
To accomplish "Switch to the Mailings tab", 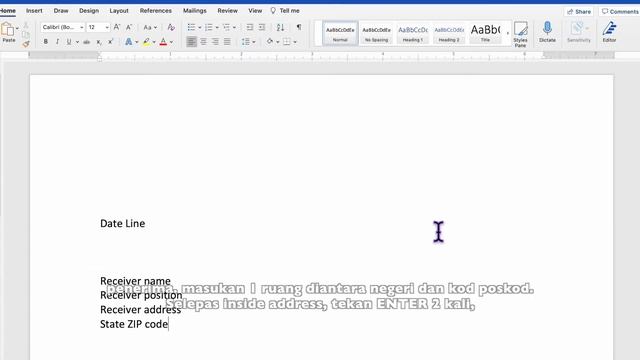I will point(195,11).
